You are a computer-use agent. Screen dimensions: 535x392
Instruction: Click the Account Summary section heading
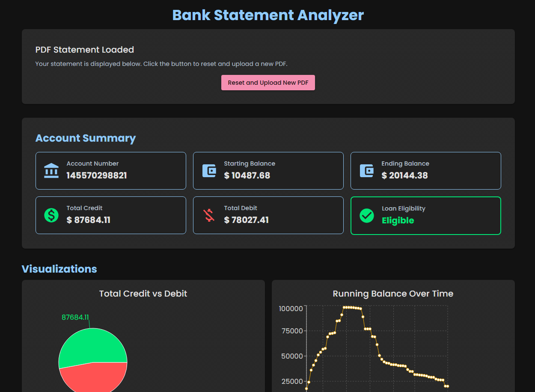point(86,138)
